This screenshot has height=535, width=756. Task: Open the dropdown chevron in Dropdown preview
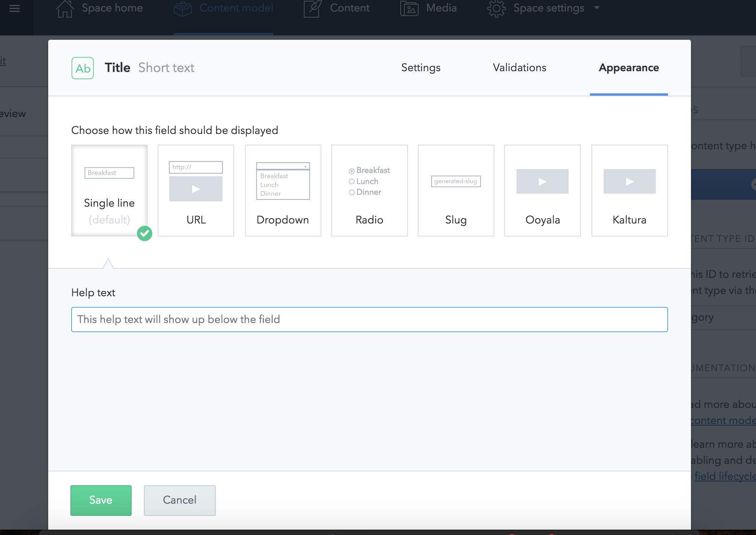click(306, 166)
